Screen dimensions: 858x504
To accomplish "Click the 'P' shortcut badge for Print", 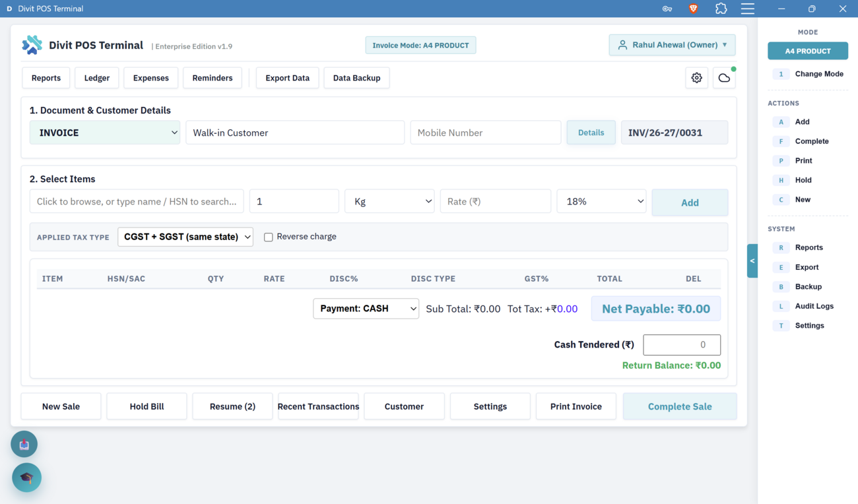I will tap(781, 161).
